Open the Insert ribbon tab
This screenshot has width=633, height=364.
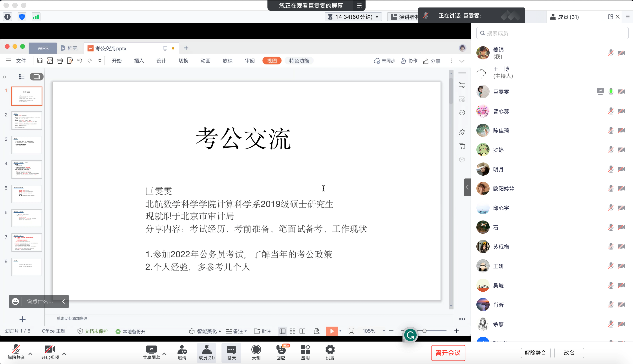click(x=139, y=61)
